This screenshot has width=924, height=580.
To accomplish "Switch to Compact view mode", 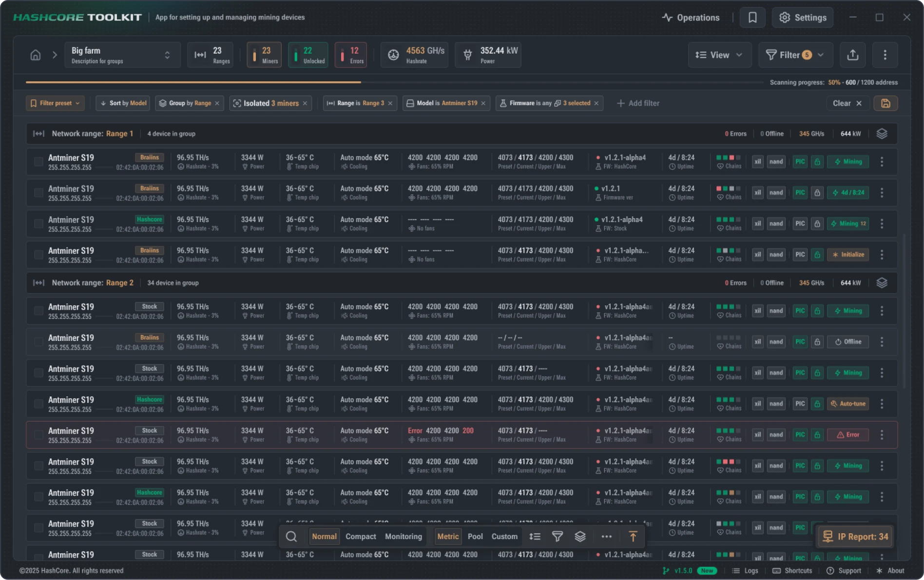I will point(361,536).
